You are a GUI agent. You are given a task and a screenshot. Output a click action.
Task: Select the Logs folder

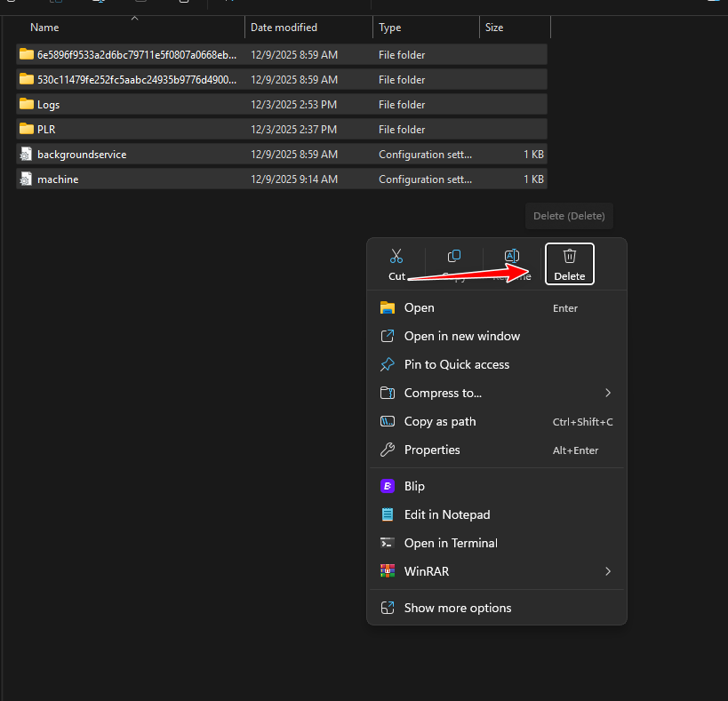[x=49, y=104]
